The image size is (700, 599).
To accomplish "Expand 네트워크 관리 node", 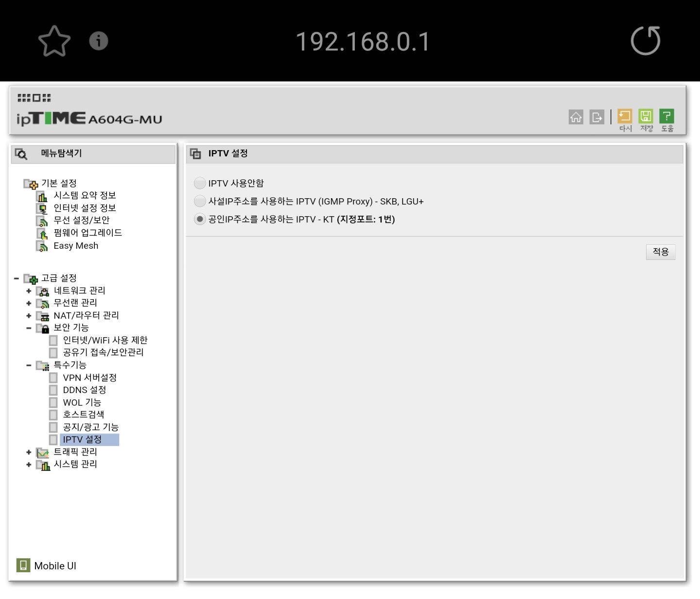I will coord(29,291).
